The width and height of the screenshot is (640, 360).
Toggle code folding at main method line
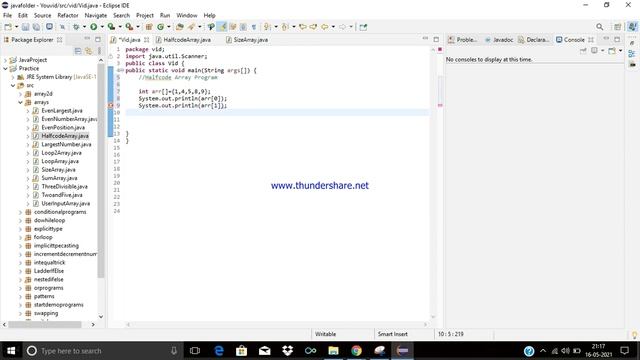(122, 71)
